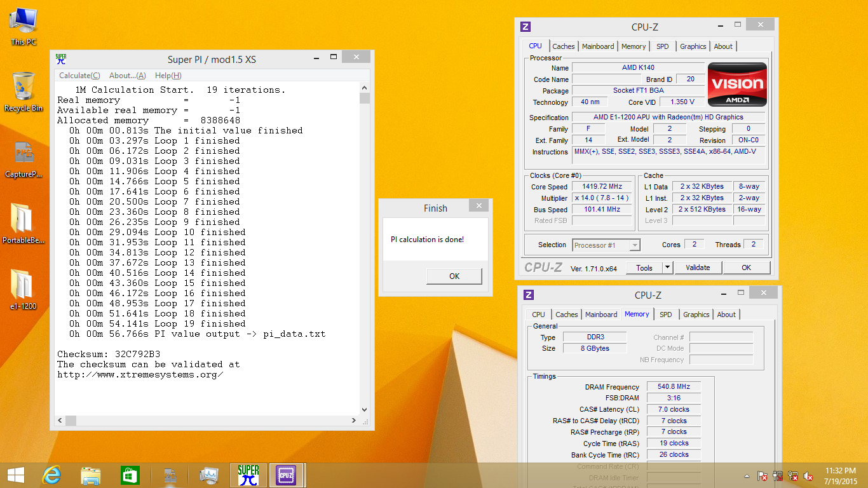Image resolution: width=868 pixels, height=488 pixels.
Task: Click the network status icon in the tray
Action: (793, 475)
